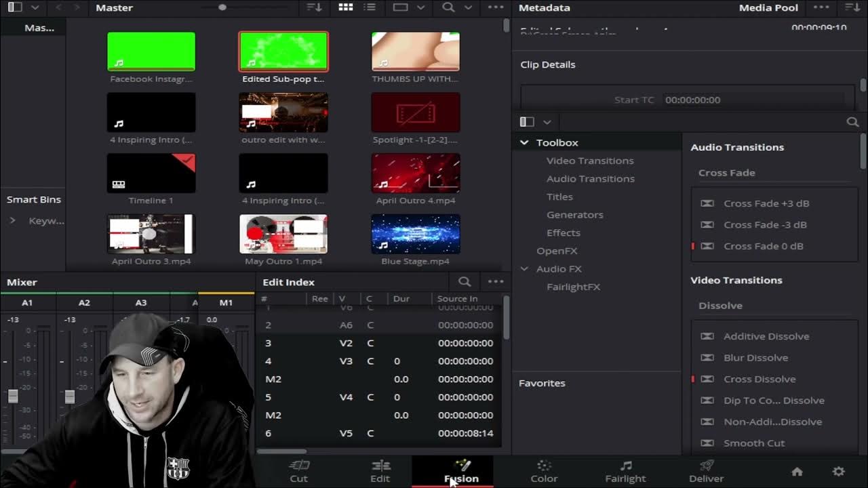This screenshot has width=868, height=488.
Task: Open media pool more options menu
Action: pyautogui.click(x=496, y=7)
